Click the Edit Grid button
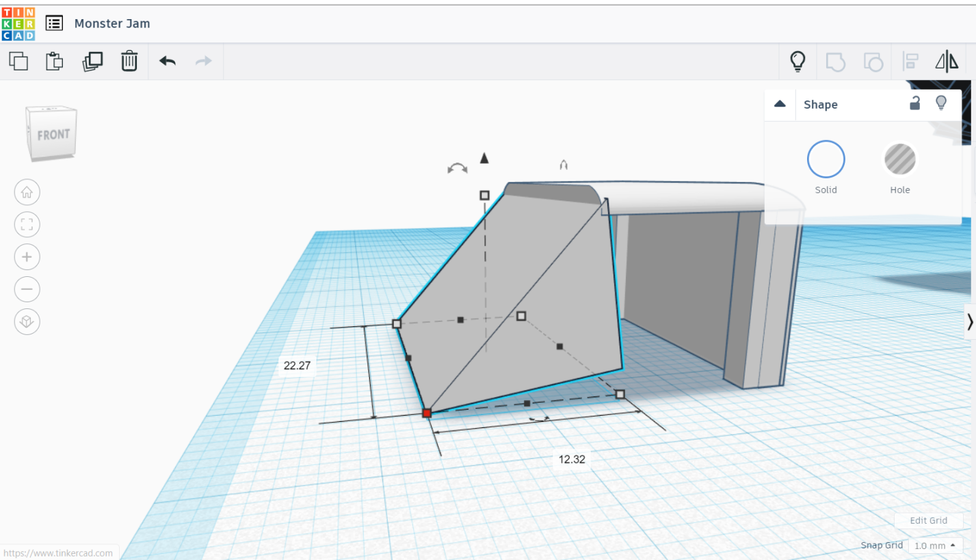Viewport: 976px width, 560px height. tap(928, 520)
